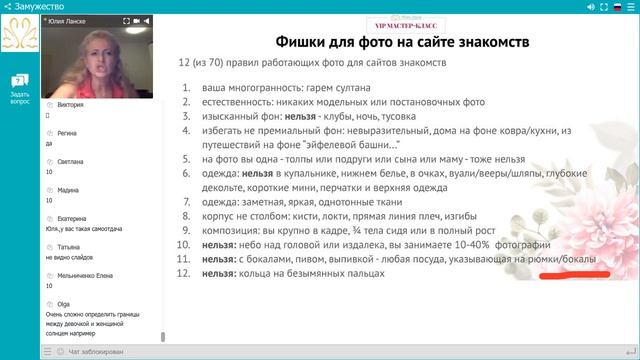The height and width of the screenshot is (360, 640).
Task: Click rule 10 about небо над головой
Action: [376, 245]
